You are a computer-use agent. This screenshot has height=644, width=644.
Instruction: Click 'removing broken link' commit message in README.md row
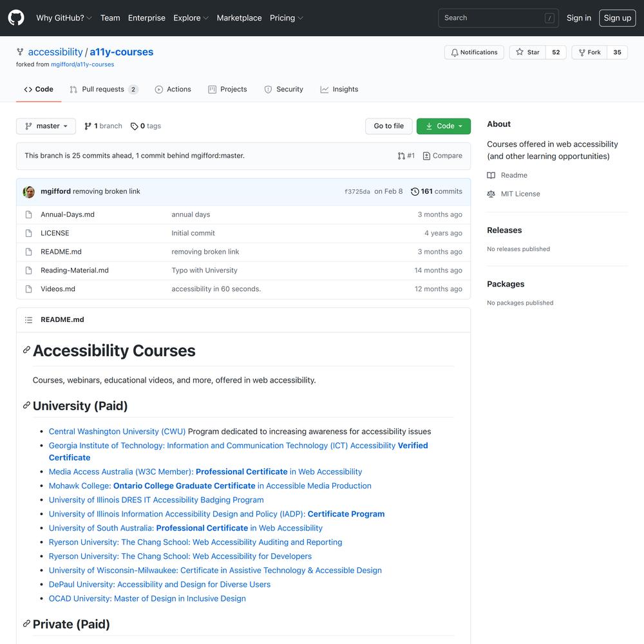[205, 252]
